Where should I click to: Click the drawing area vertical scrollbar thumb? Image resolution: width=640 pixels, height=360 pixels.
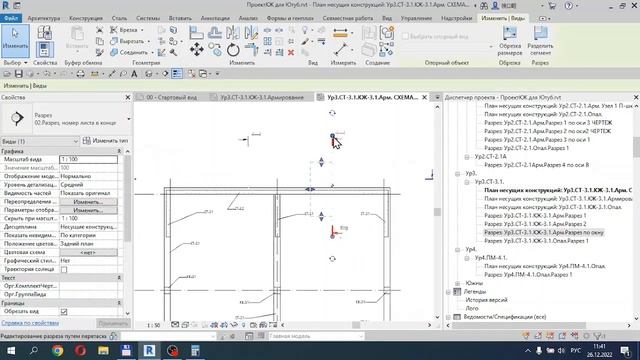(438, 212)
